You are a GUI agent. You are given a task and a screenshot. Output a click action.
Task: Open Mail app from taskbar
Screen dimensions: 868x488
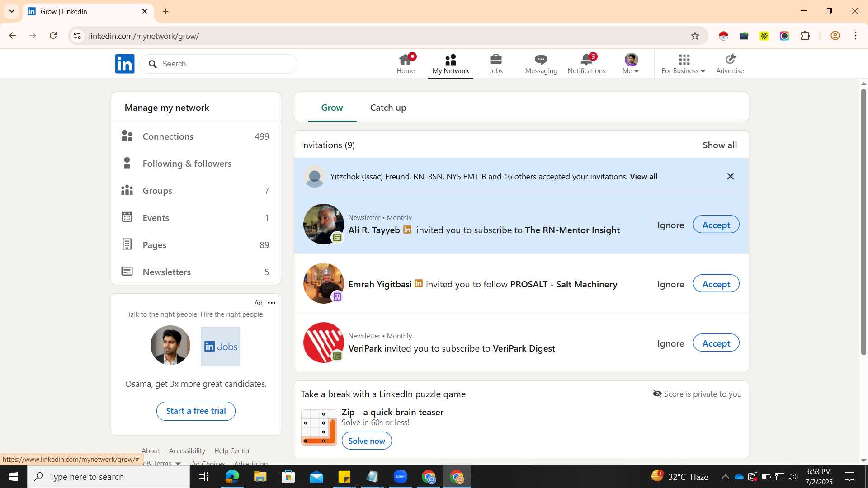316,477
